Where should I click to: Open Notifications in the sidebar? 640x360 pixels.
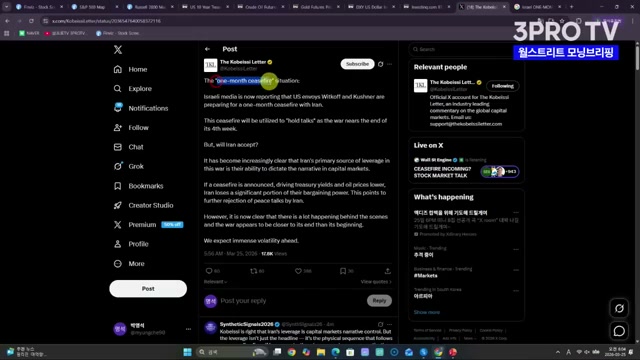coord(141,108)
